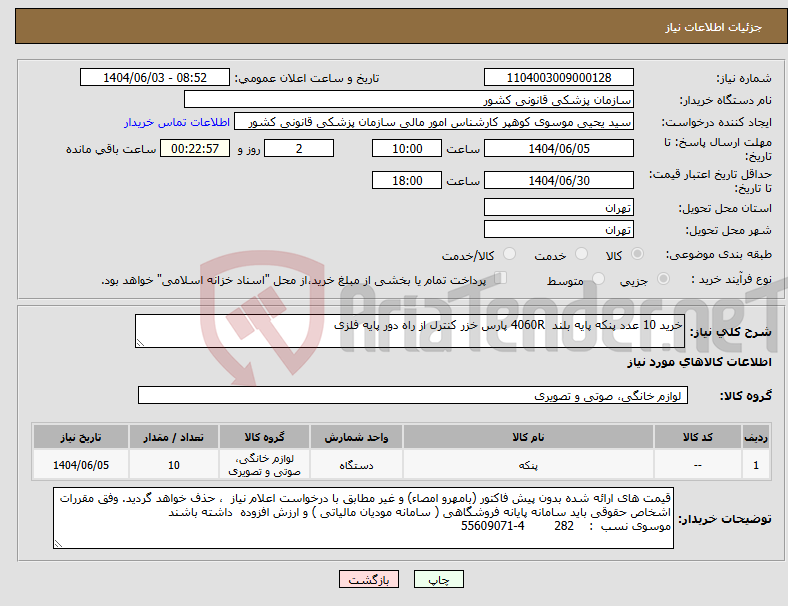Viewport: 788px width, 606px height.
Task: Click the بازگشت (back) button
Action: click(x=369, y=579)
